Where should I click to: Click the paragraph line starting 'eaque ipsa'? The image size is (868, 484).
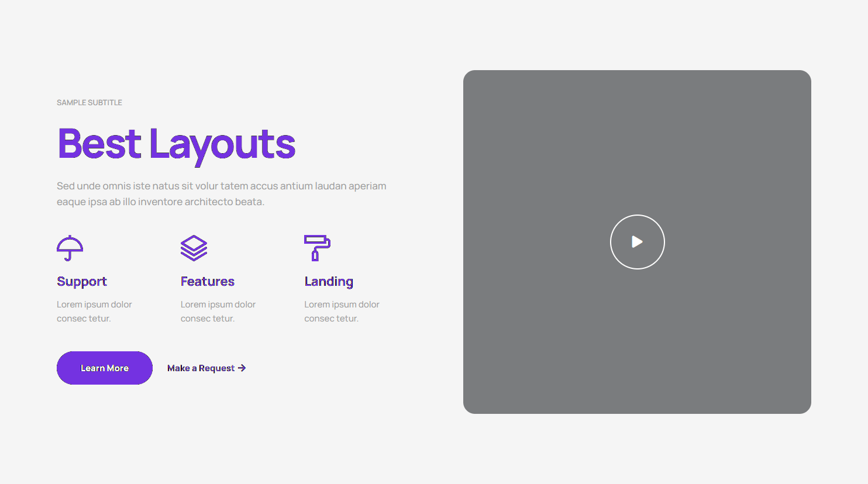tap(160, 202)
